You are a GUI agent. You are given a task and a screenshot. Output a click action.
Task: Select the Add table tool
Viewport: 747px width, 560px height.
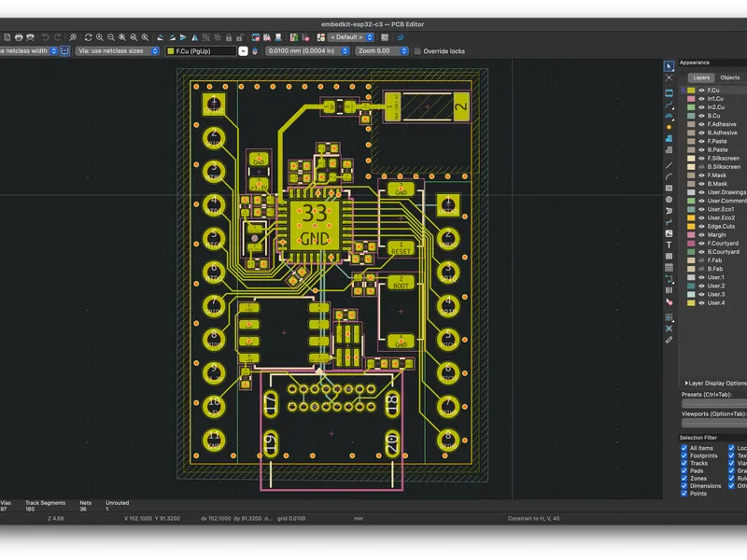coord(669,268)
